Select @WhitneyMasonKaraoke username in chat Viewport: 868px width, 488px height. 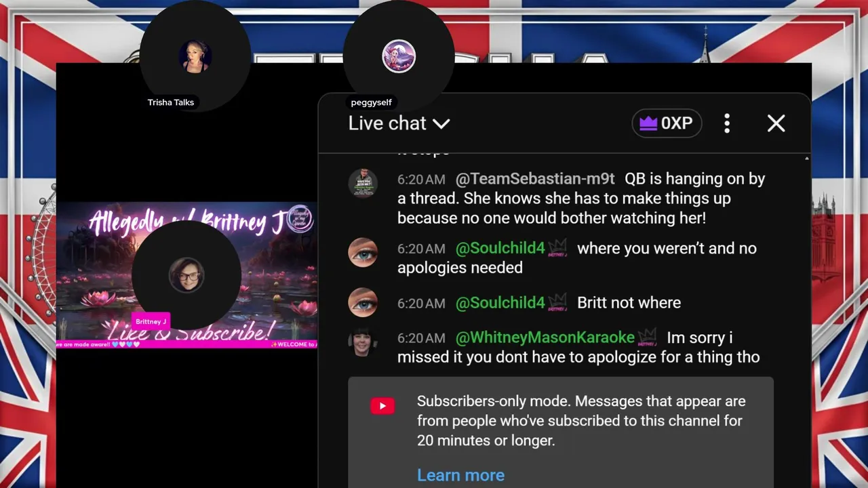[x=545, y=338]
